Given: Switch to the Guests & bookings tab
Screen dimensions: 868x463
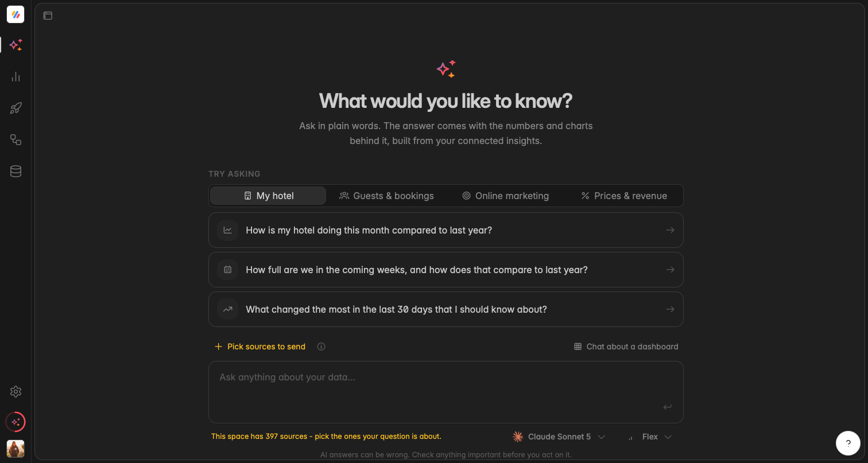Looking at the screenshot, I should click(x=386, y=196).
